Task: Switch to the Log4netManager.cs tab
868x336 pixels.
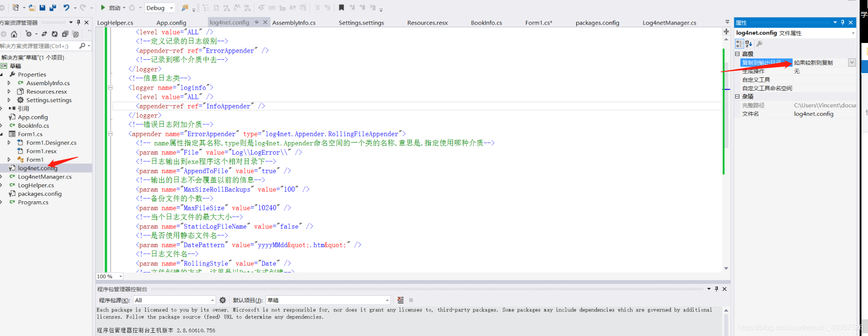Action: coord(670,23)
